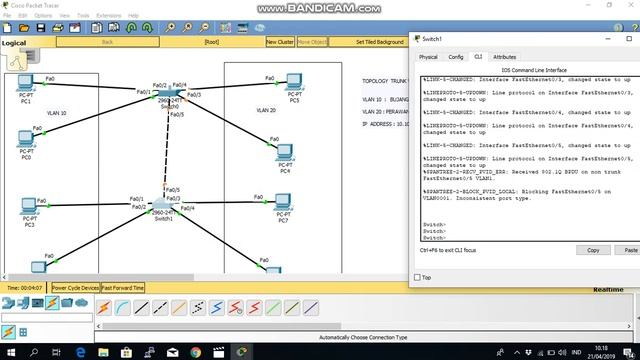Image resolution: width=640 pixels, height=360 pixels.
Task: Open the Drawing Palette icon
Action: pos(225,28)
